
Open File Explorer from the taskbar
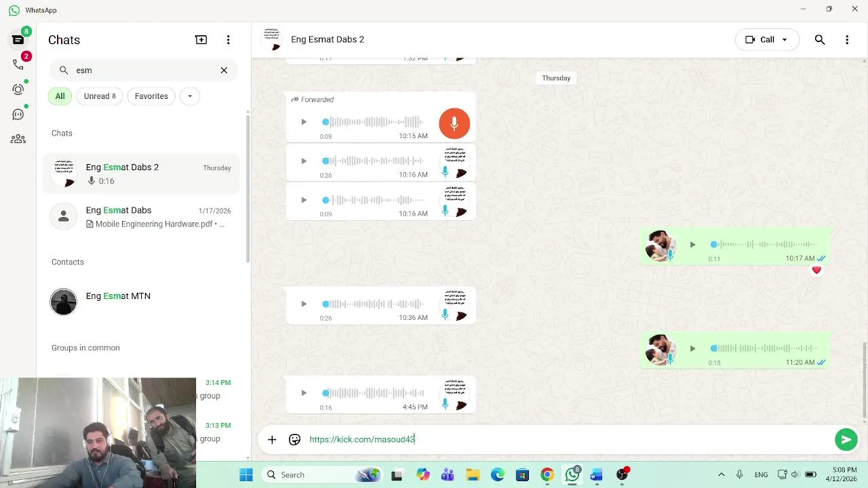(x=473, y=474)
